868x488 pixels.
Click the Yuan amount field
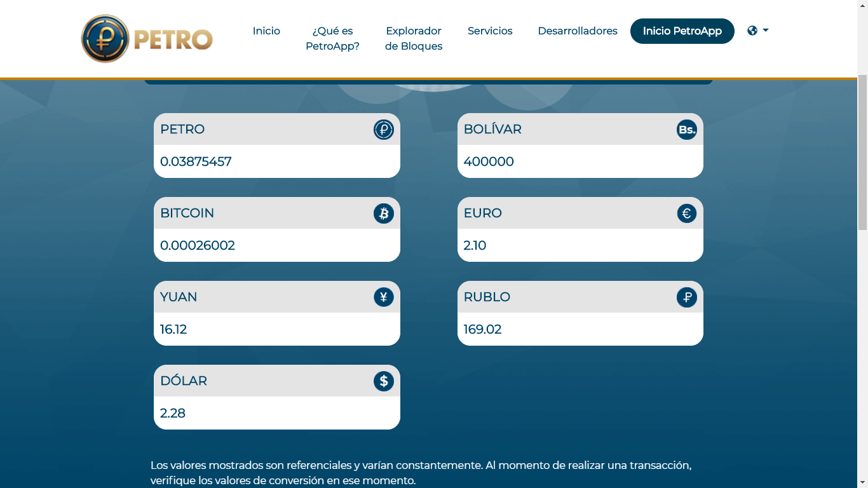pos(277,329)
